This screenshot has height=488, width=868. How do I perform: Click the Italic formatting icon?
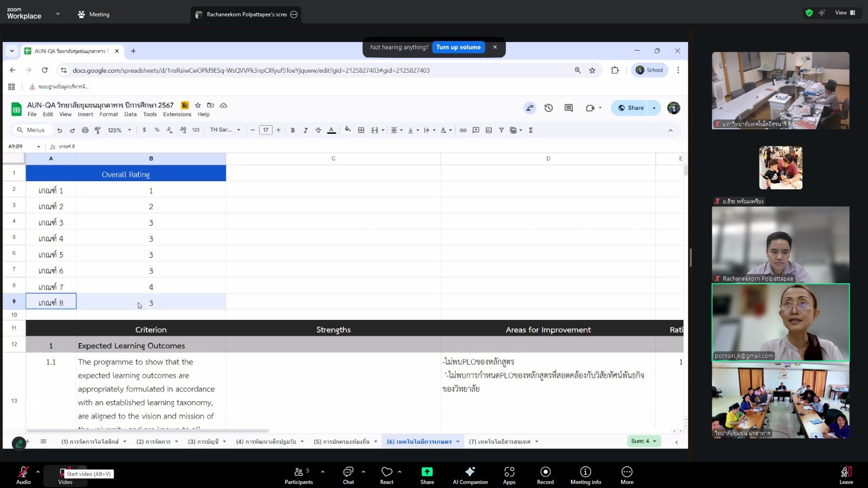(305, 130)
